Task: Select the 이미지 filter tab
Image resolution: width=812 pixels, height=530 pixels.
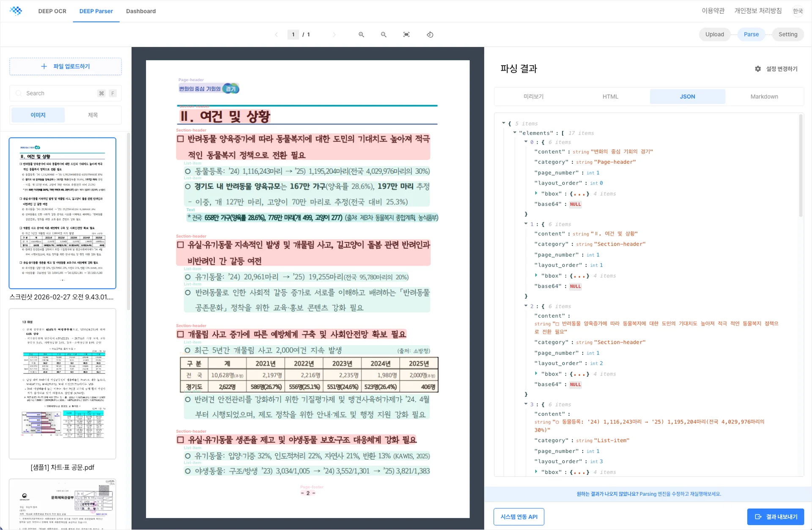Action: point(38,115)
